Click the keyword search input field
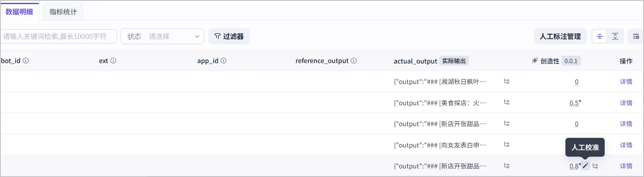 [x=59, y=36]
